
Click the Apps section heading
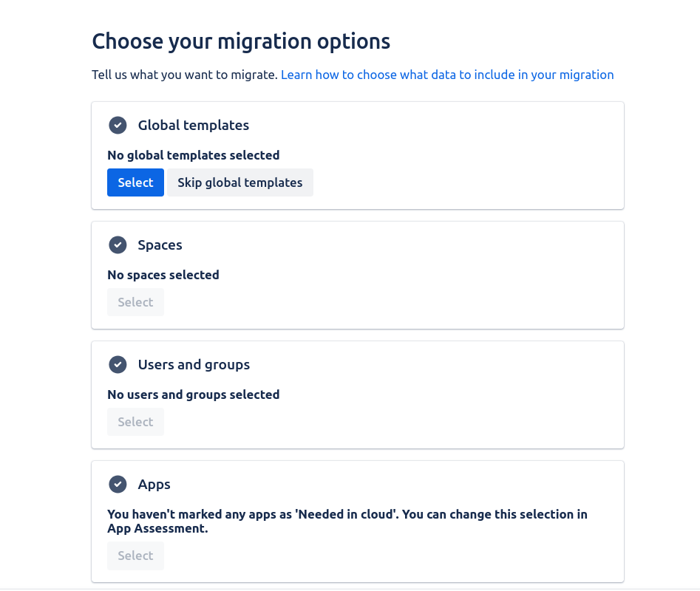[154, 485]
